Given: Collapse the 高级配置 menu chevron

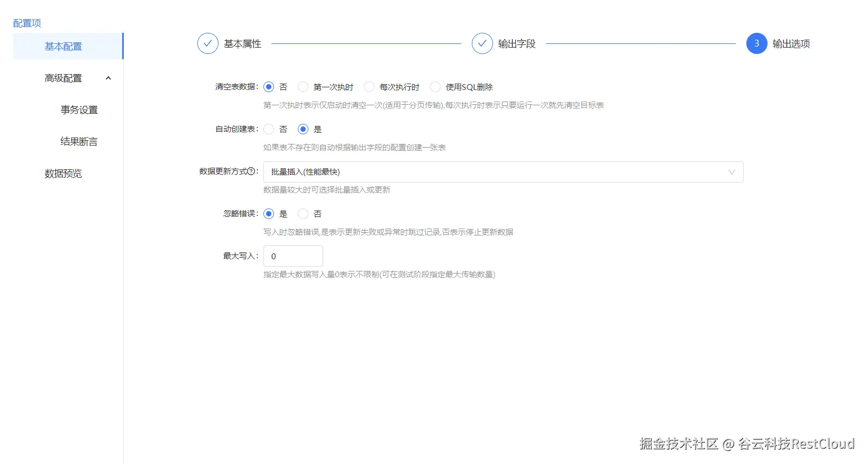Looking at the screenshot, I should (x=108, y=78).
